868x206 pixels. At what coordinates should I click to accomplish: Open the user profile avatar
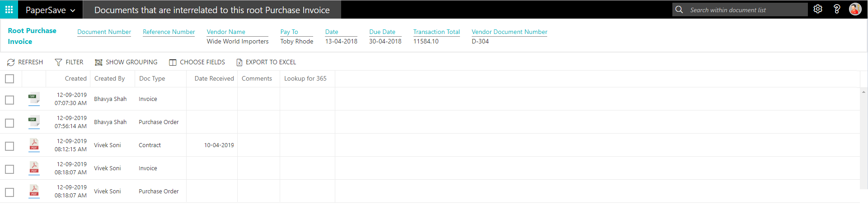coord(855,9)
